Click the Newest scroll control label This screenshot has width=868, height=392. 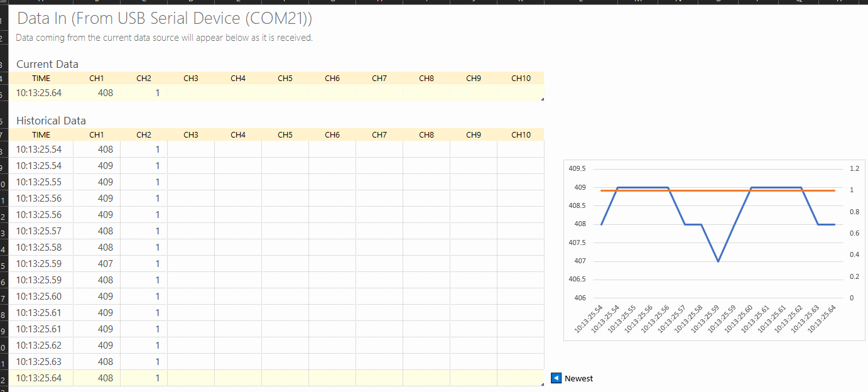click(579, 378)
